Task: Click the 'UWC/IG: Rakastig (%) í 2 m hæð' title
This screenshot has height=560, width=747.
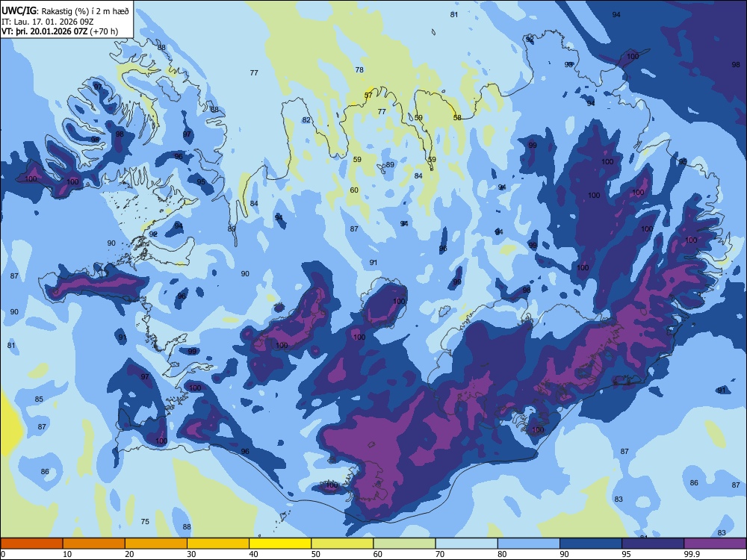Action: click(65, 11)
